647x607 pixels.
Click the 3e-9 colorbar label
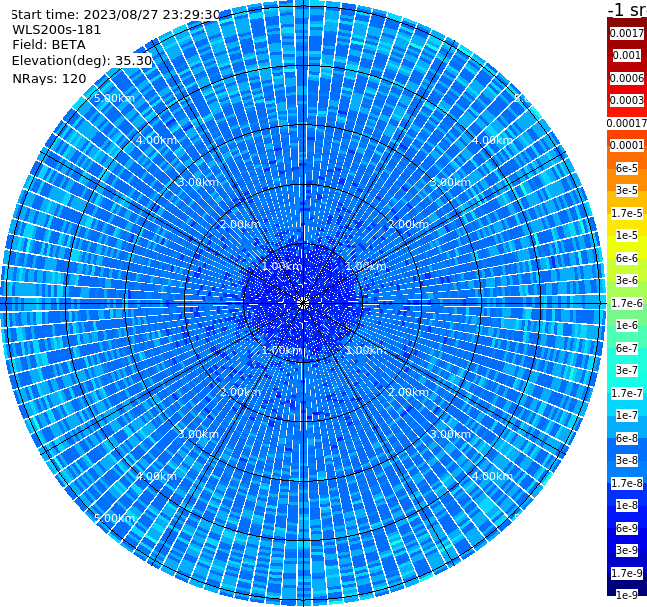click(x=627, y=550)
